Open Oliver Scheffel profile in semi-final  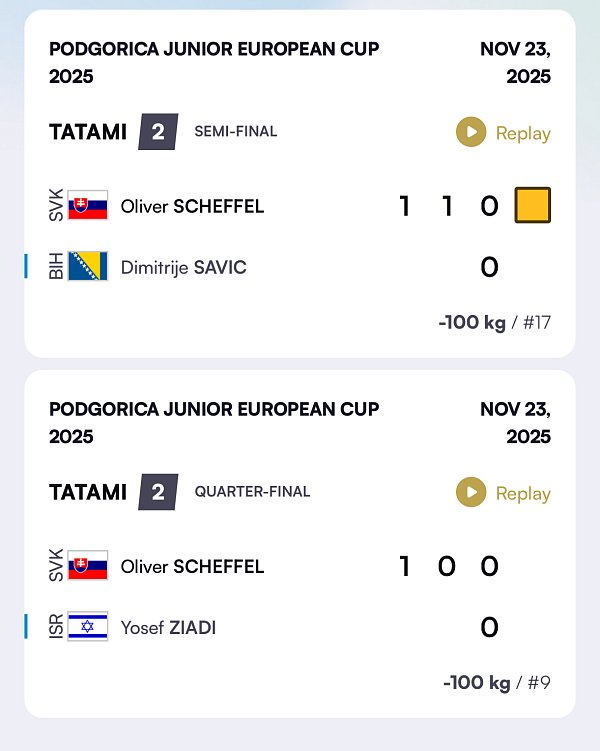tap(192, 207)
